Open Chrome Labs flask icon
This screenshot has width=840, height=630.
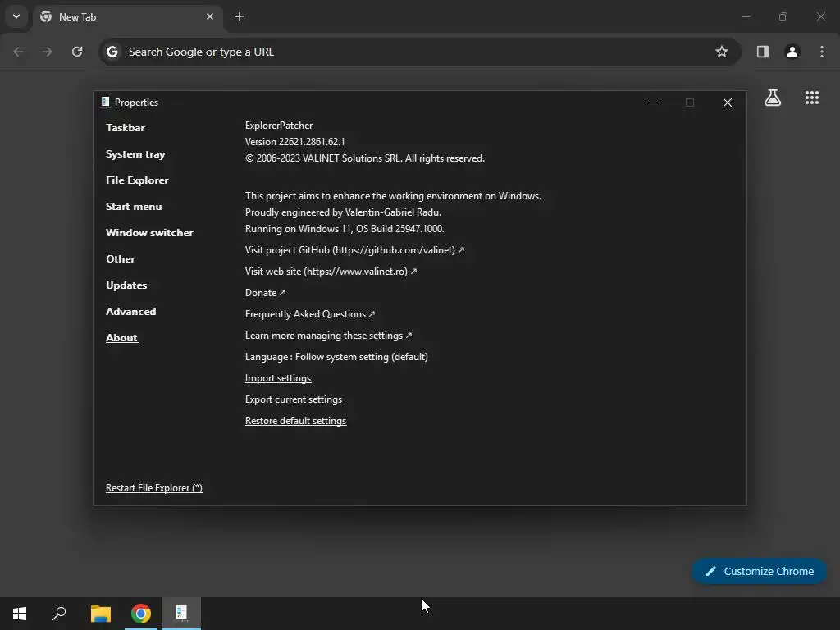[773, 98]
